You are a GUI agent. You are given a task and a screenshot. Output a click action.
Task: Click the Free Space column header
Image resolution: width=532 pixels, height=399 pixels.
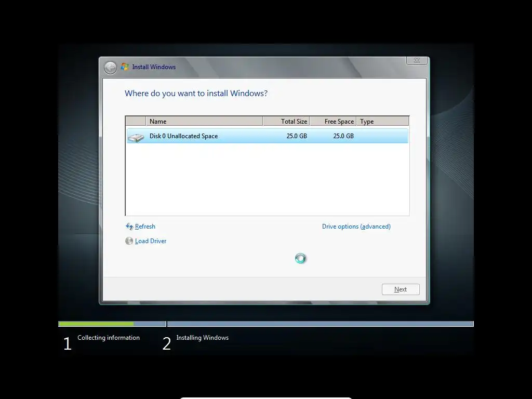333,121
